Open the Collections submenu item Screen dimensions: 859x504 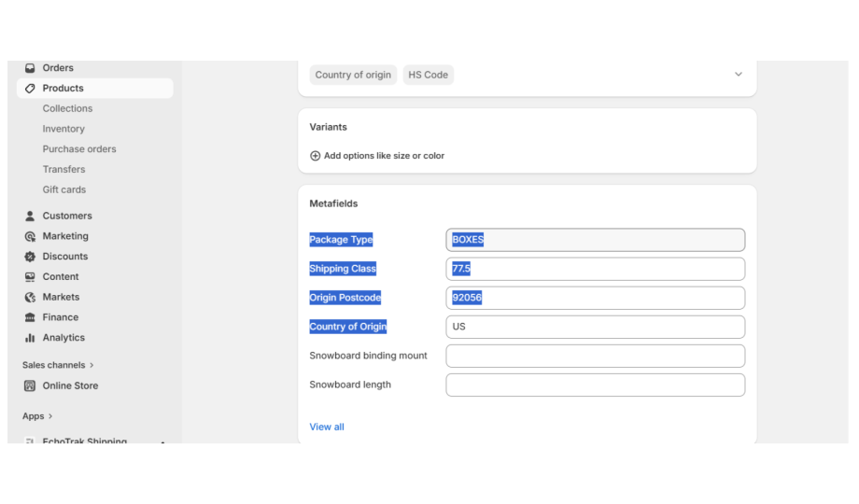tap(67, 108)
